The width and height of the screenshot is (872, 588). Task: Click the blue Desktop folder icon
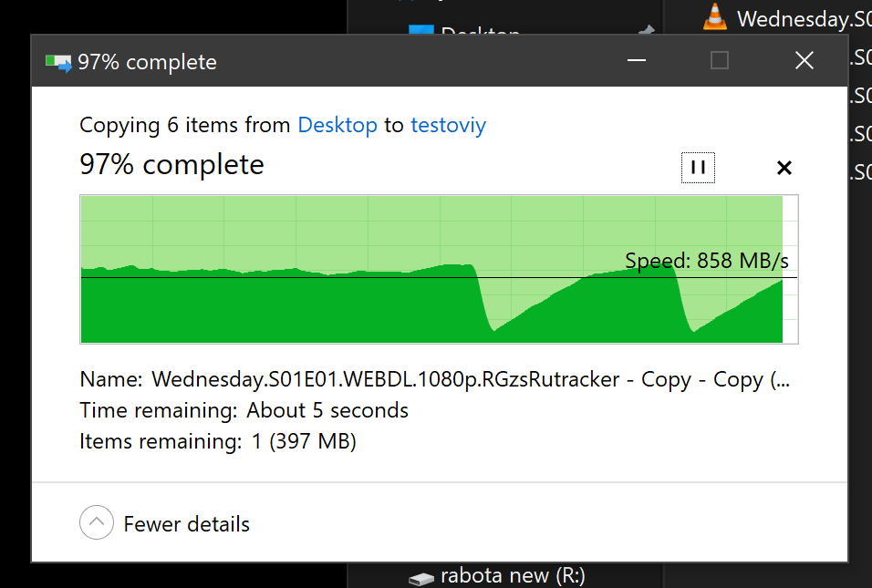[x=421, y=29]
